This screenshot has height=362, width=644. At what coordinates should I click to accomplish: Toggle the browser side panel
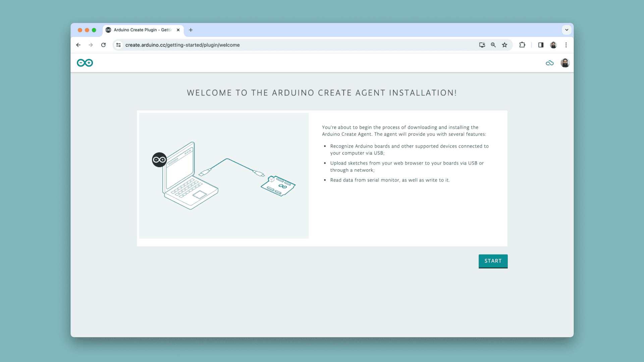[x=541, y=45]
